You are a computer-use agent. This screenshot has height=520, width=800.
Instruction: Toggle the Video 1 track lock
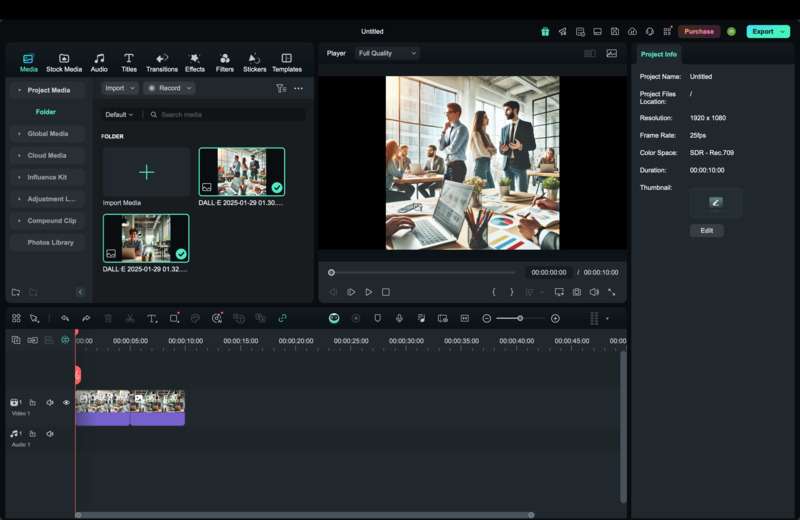pos(33,403)
